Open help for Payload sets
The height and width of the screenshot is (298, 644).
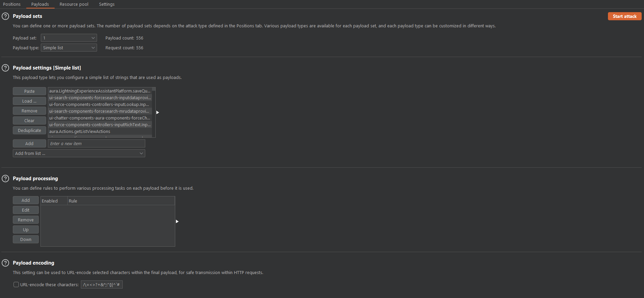(5, 16)
